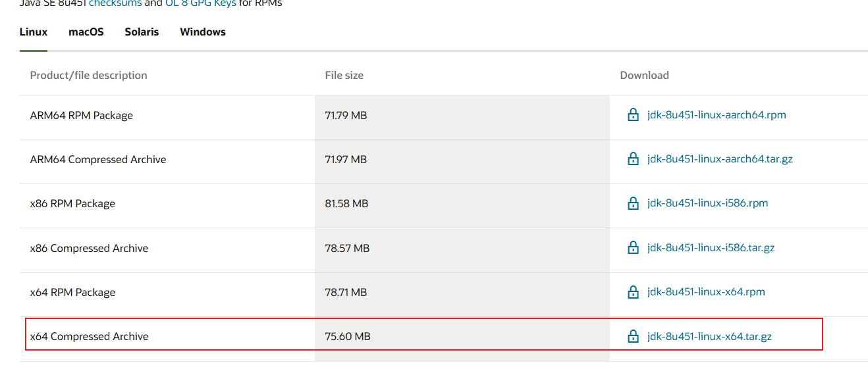The width and height of the screenshot is (868, 369).
Task: Switch to the Linux tab
Action: point(34,32)
